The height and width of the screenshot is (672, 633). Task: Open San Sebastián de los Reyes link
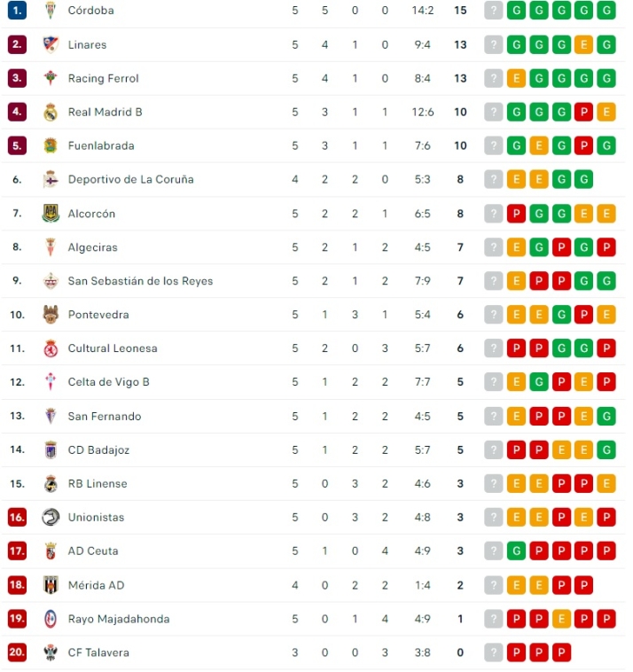click(x=140, y=281)
